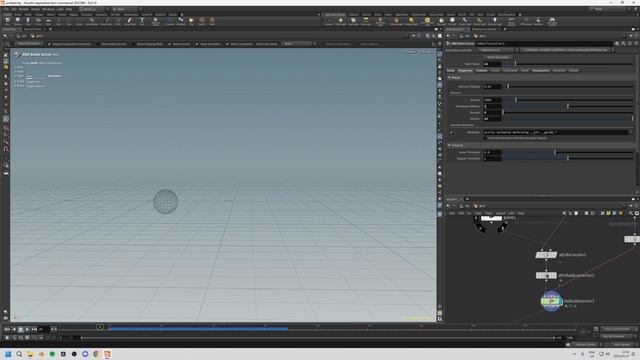Select the Curve Bezier shelf tool
Image resolution: width=640 pixels, height=360 pixels.
tap(92, 21)
